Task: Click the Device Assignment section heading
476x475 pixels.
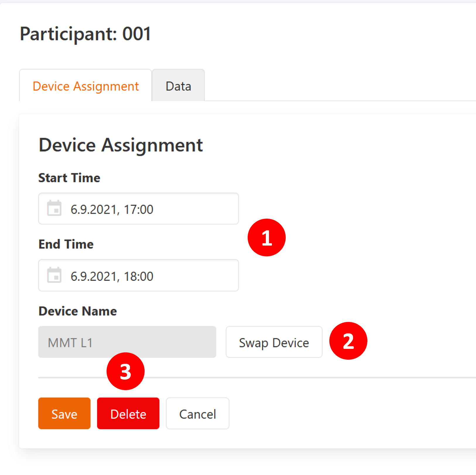Action: click(x=121, y=145)
